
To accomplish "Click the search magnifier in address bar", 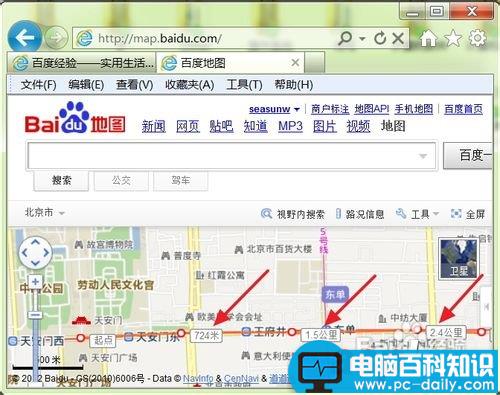I will [345, 38].
